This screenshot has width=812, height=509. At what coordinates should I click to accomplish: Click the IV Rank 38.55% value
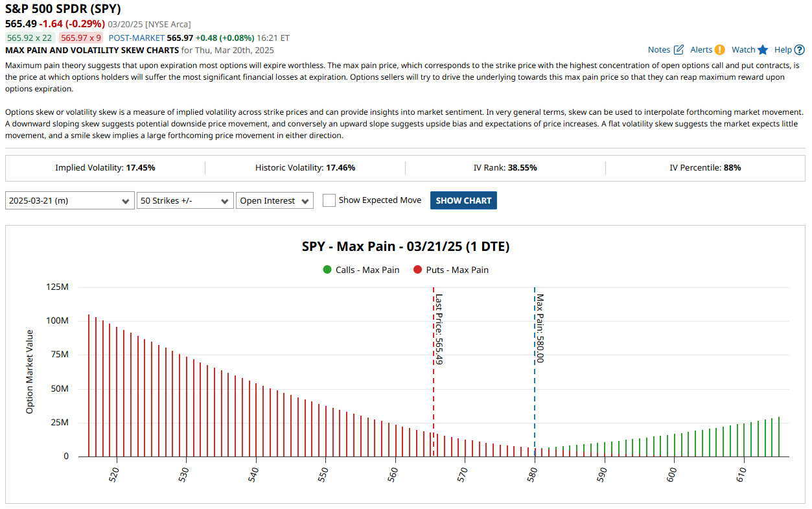click(522, 167)
